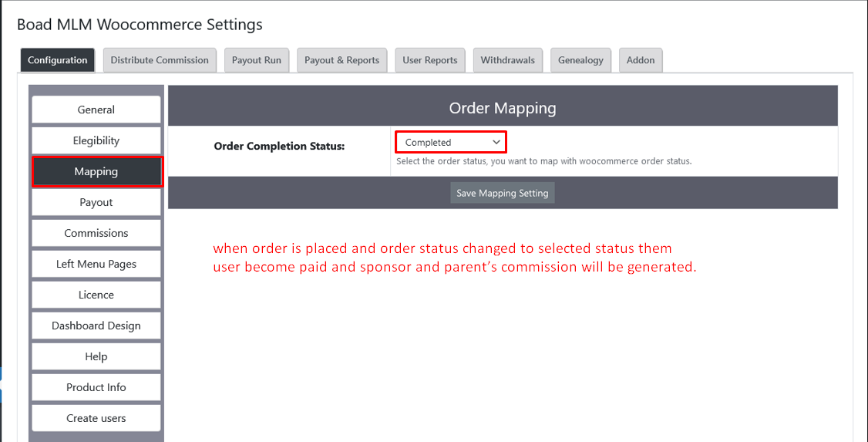The width and height of the screenshot is (868, 442).
Task: Click the Boad MLM Woocommerce Settings title
Action: (140, 25)
